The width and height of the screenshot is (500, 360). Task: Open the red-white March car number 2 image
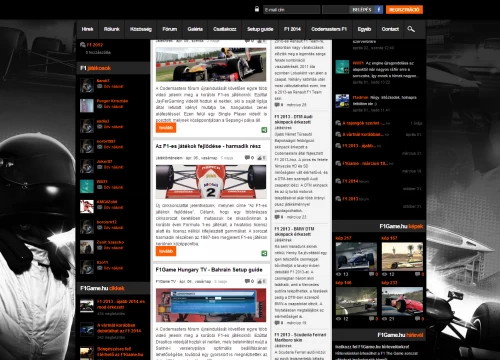tap(211, 181)
